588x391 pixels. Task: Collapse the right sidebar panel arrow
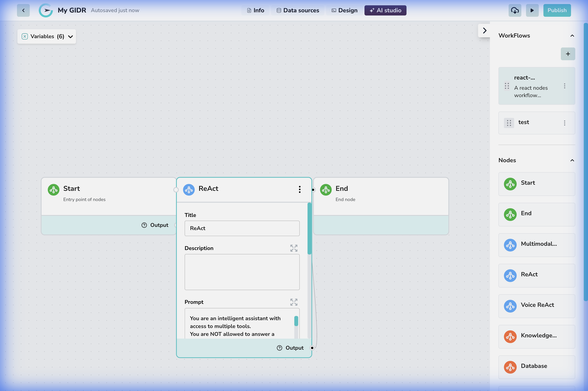[x=484, y=30]
